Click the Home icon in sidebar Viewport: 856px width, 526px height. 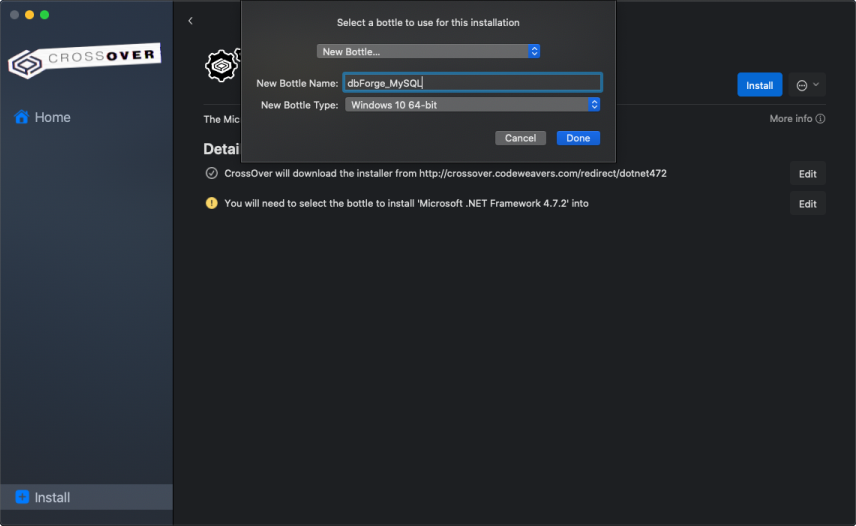pyautogui.click(x=22, y=117)
